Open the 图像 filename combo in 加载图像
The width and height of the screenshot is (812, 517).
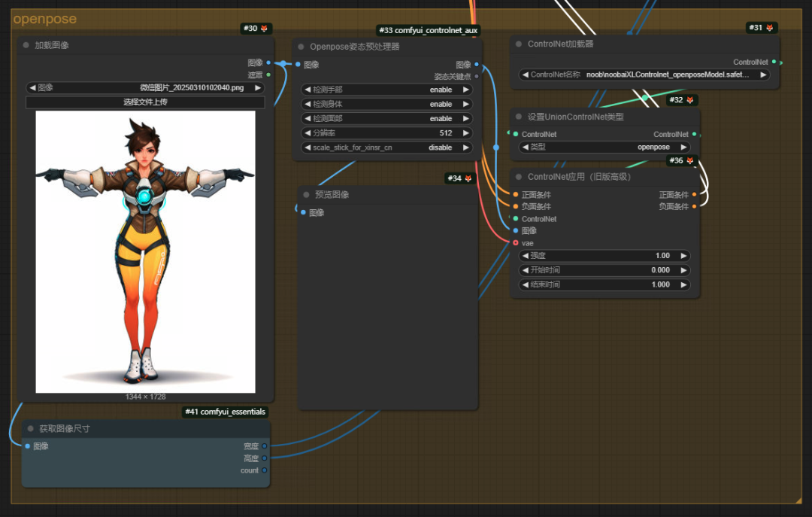point(145,87)
